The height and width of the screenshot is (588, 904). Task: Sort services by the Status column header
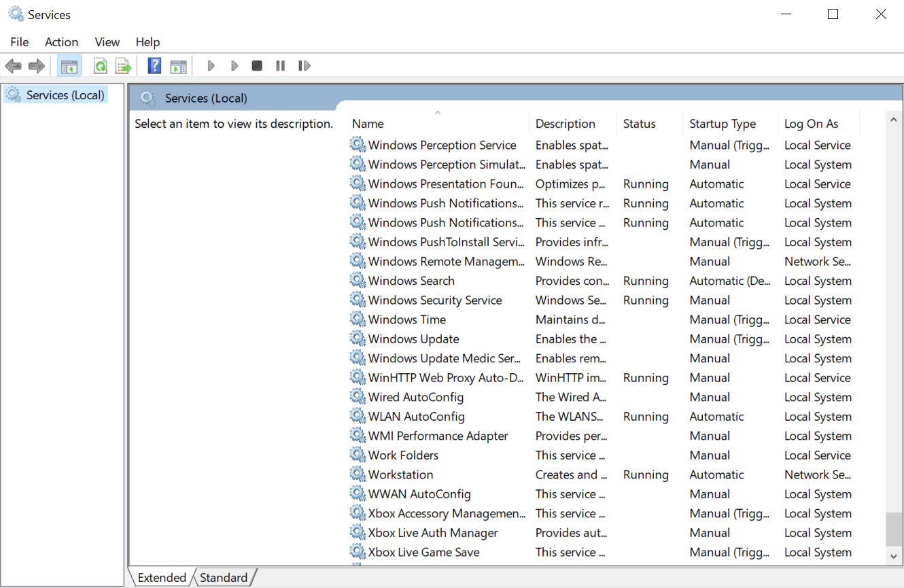639,123
